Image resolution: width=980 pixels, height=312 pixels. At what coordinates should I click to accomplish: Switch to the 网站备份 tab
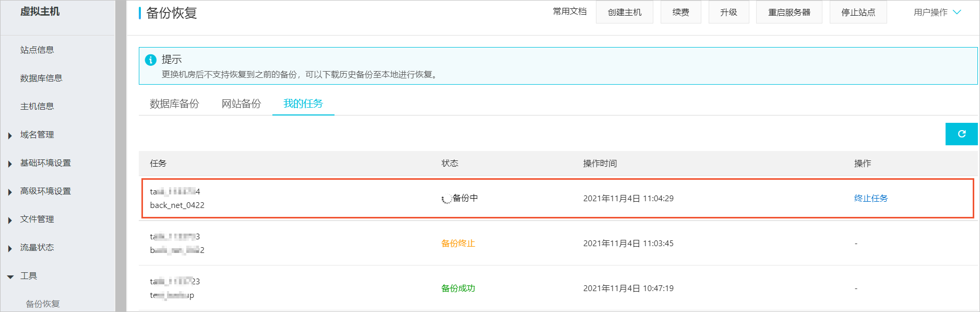[241, 103]
